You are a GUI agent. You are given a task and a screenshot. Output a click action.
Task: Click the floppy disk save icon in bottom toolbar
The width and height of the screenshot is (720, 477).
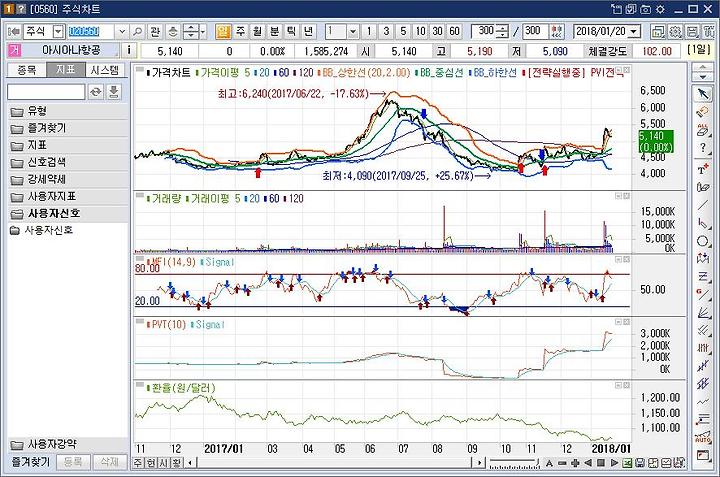tap(640, 463)
